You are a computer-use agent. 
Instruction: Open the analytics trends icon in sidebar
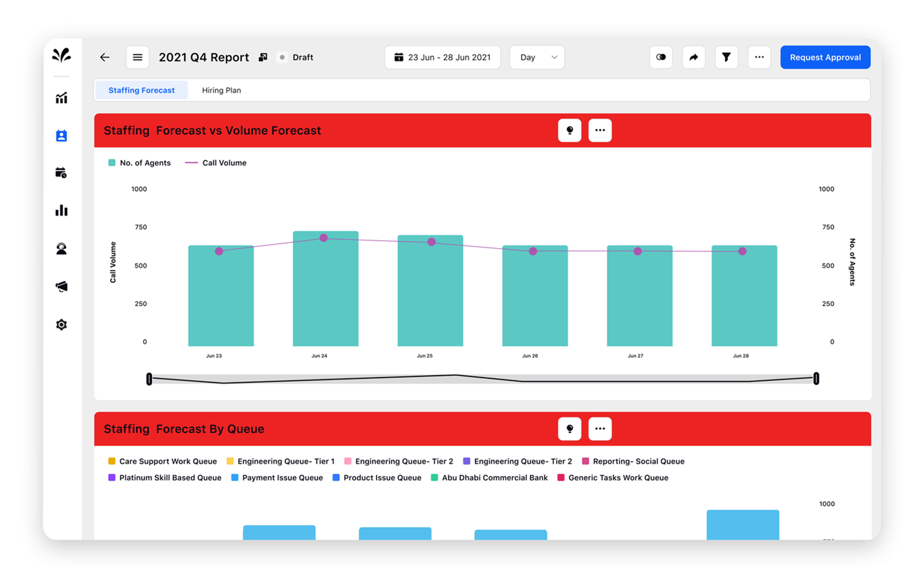[x=61, y=98]
